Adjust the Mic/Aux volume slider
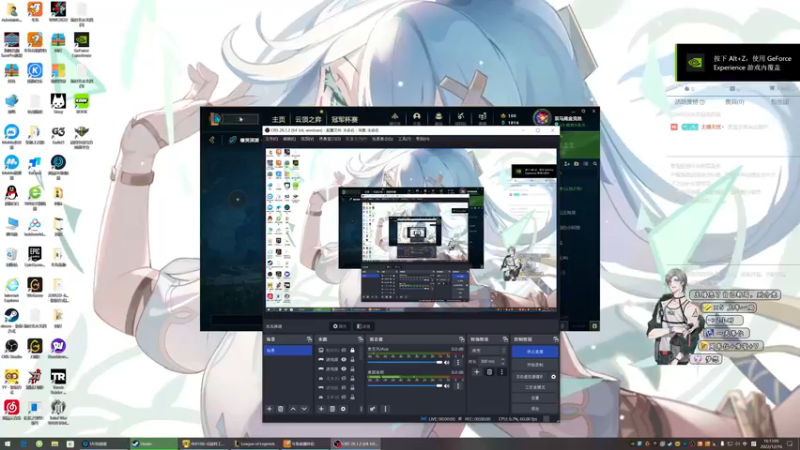The width and height of the screenshot is (800, 450). [405, 362]
